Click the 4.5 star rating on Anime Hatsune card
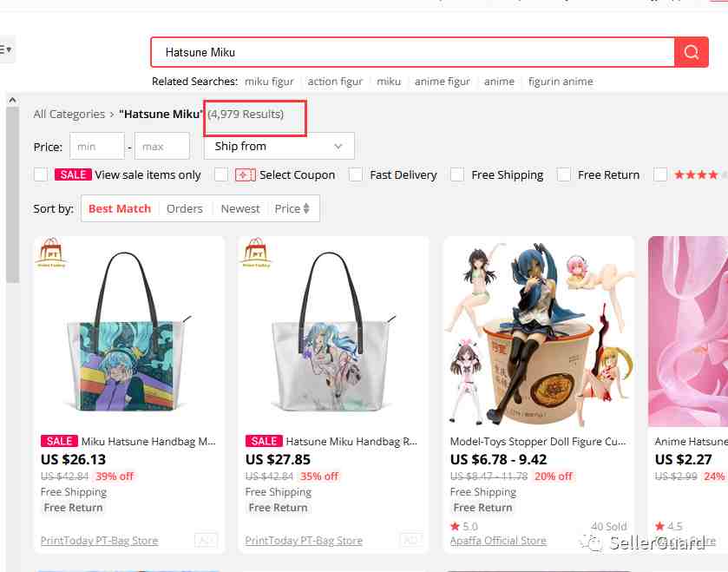Screen dimensions: 728x572 pyautogui.click(x=669, y=527)
